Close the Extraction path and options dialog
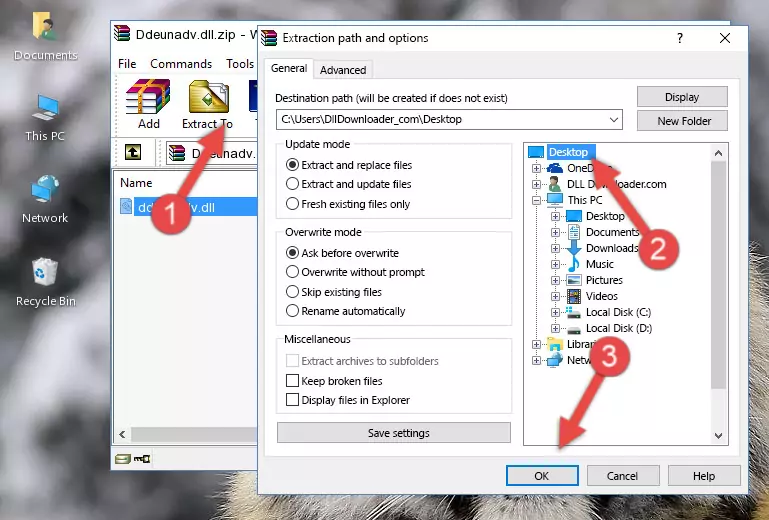 coord(725,38)
